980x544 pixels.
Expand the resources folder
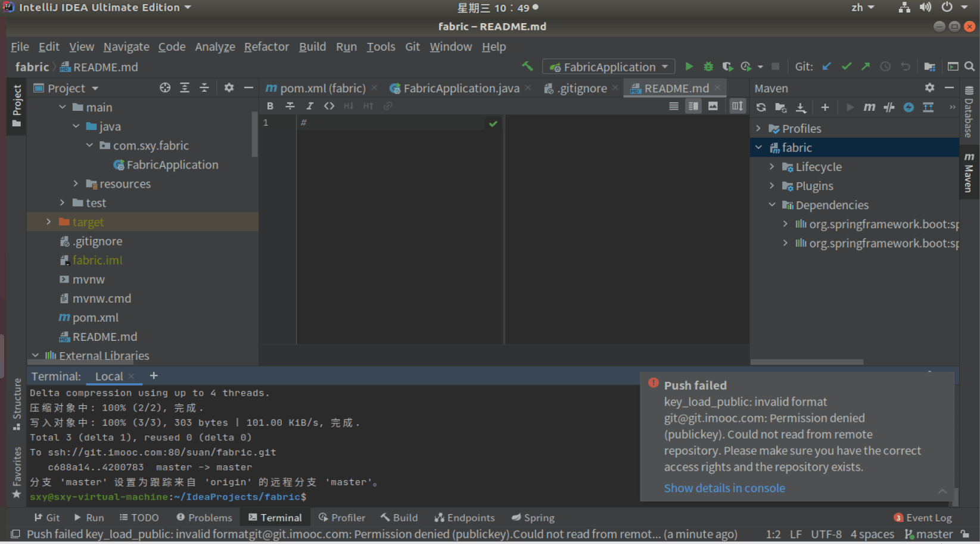[76, 184]
